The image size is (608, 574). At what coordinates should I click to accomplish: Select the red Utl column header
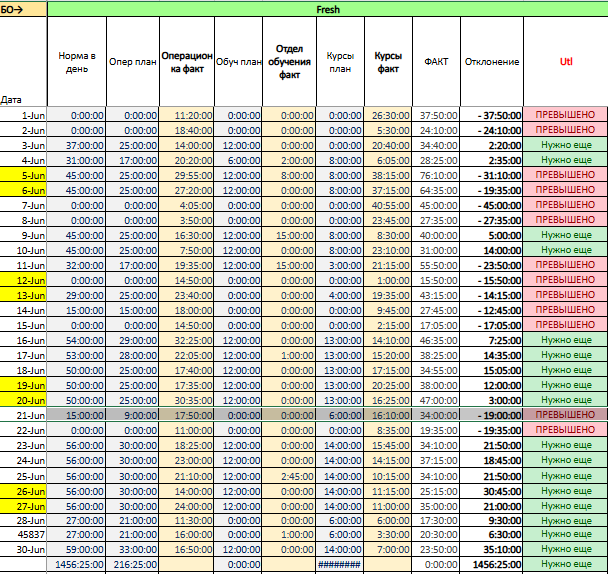[x=566, y=62]
